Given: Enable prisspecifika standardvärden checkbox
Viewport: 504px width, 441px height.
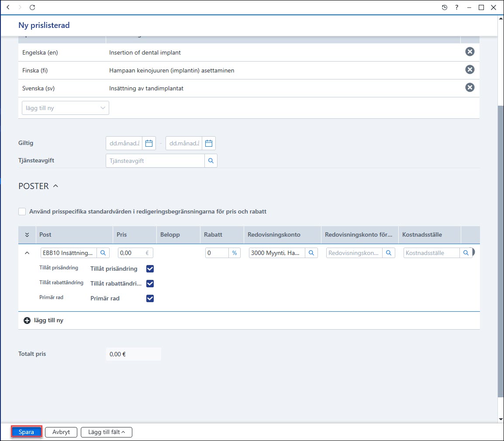Looking at the screenshot, I should coord(22,211).
